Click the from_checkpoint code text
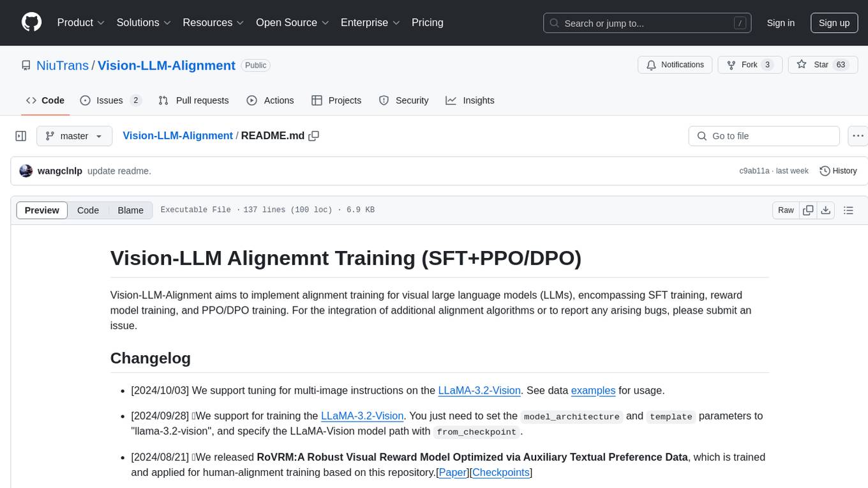Viewport: 868px width, 488px height. [x=477, y=432]
